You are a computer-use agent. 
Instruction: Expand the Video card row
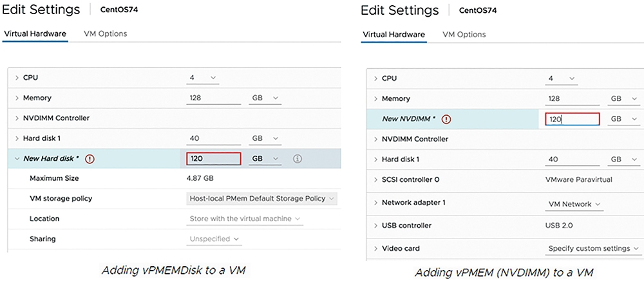click(376, 249)
